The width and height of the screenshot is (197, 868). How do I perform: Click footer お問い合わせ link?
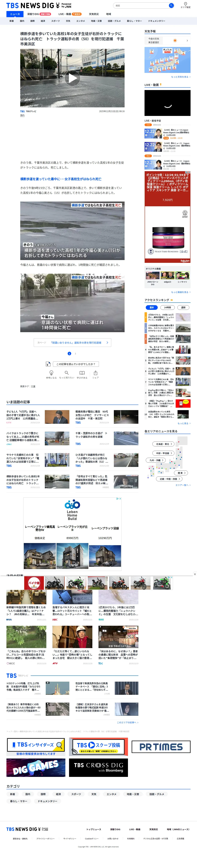point(113,839)
